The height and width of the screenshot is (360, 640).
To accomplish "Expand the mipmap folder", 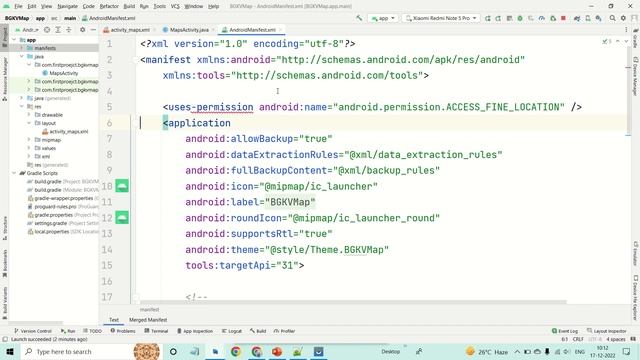I will click(x=29, y=140).
